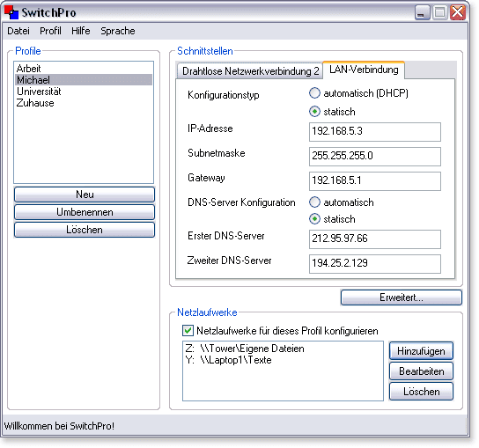Select automatisch (DHCP) configuration type
The height and width of the screenshot is (448, 479).
tap(314, 92)
